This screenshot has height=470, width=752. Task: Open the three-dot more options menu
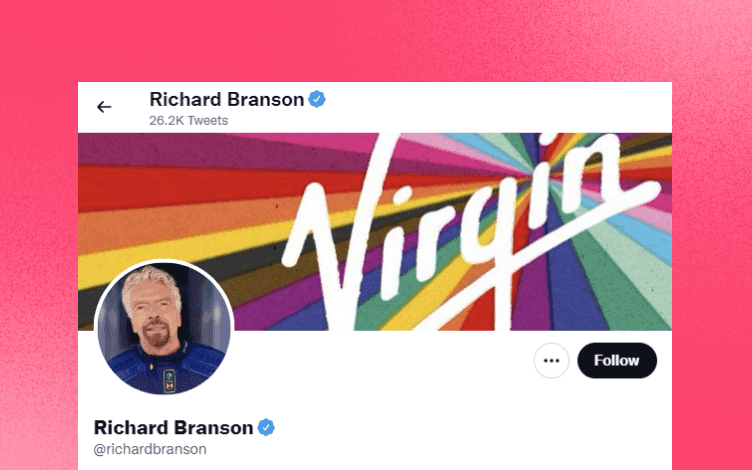tap(552, 361)
